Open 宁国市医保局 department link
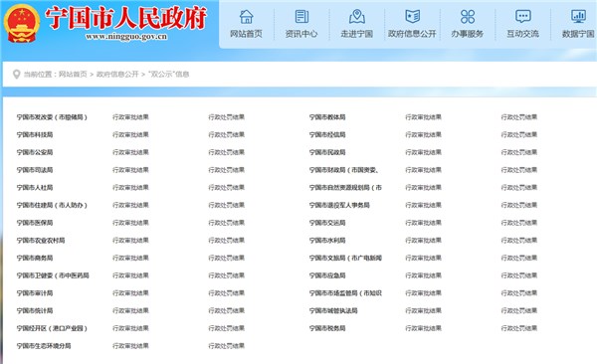 [x=35, y=223]
